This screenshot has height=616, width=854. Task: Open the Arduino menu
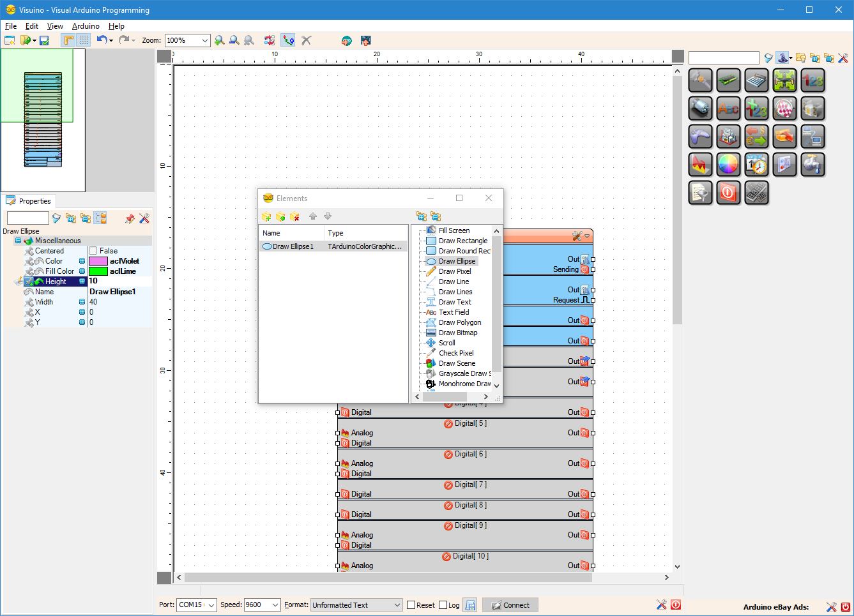point(86,26)
